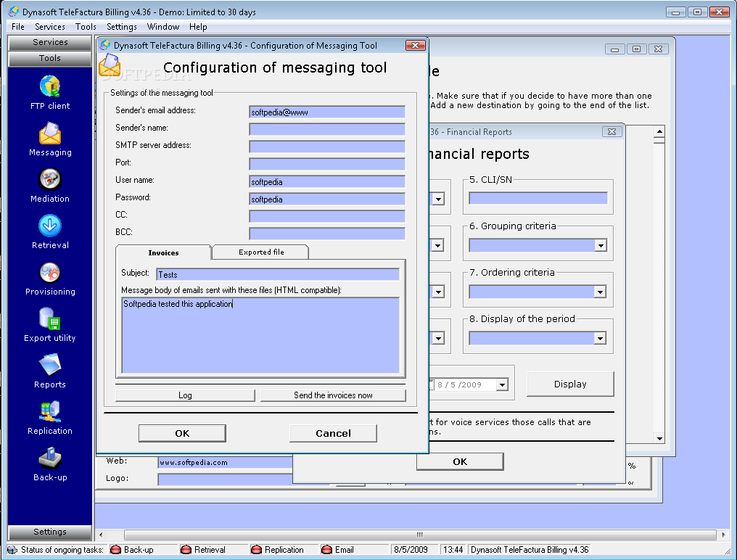Click the CC field
This screenshot has width=737, height=560.
(327, 216)
